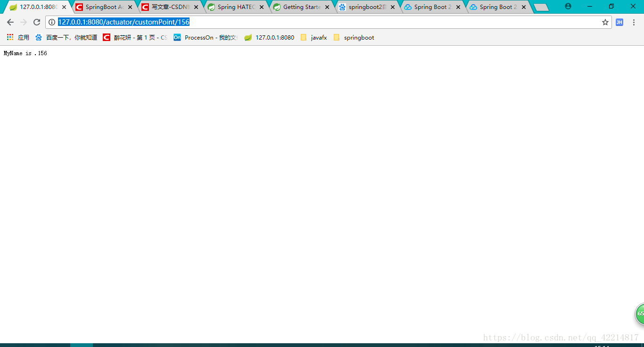Image resolution: width=644 pixels, height=347 pixels.
Task: Close the Chrome window
Action: (633, 6)
